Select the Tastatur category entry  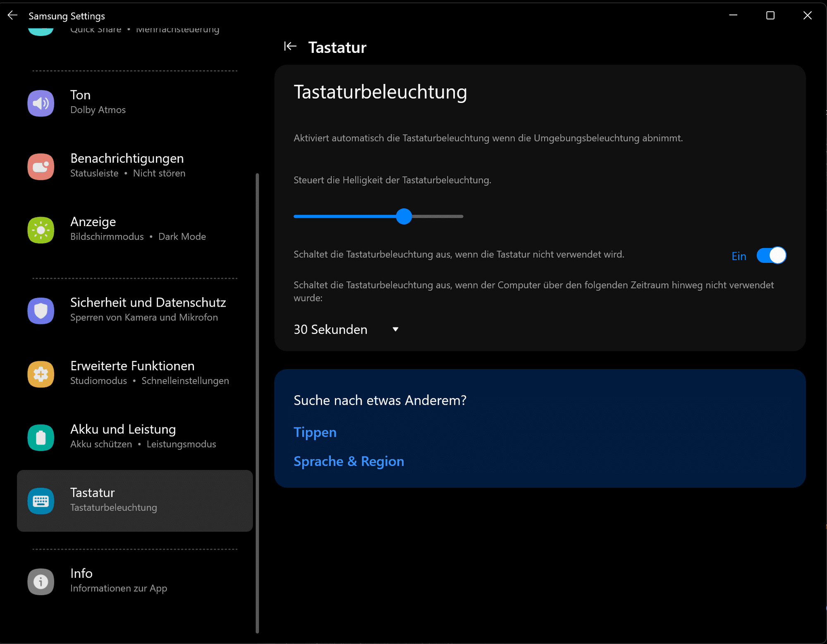coord(135,501)
